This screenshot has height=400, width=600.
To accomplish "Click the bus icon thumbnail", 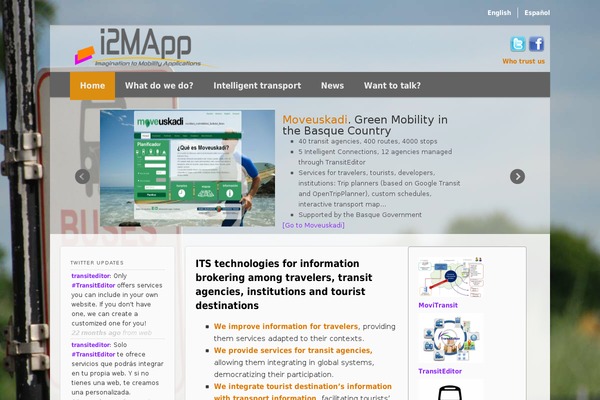I will point(451,390).
